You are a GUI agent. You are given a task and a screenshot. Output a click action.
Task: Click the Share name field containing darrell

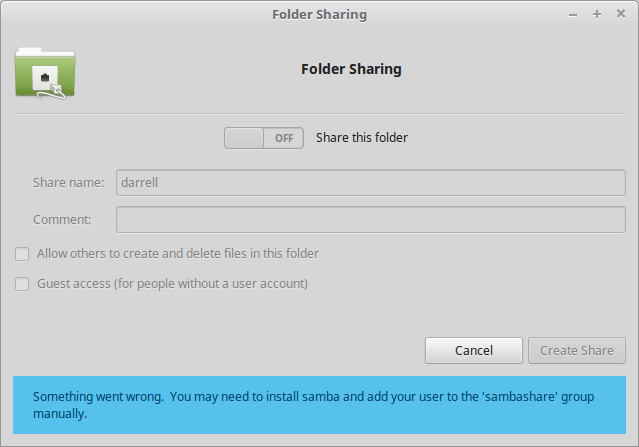pyautogui.click(x=370, y=183)
